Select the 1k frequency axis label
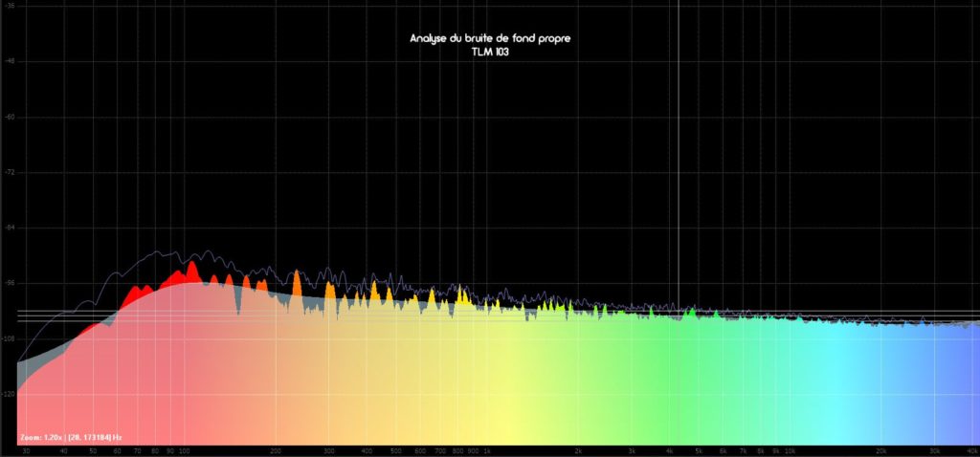Screen dimensions: 980x457 pyautogui.click(x=486, y=450)
